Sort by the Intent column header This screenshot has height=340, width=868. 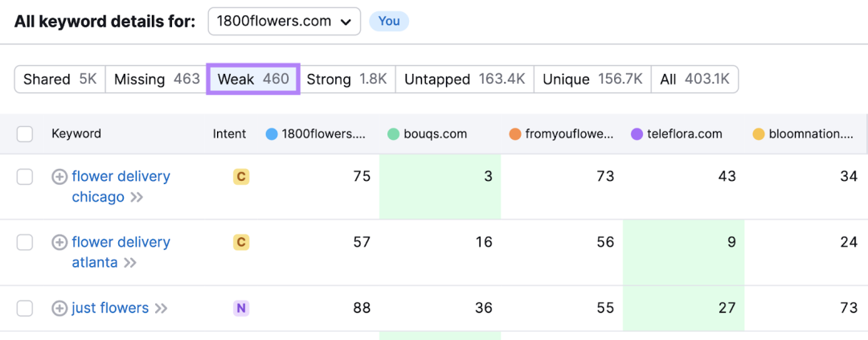(229, 134)
